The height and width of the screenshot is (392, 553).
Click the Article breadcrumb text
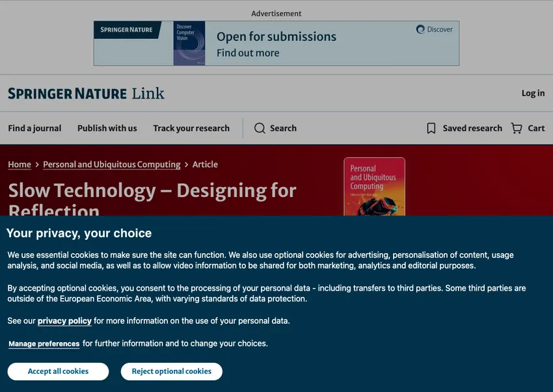205,164
